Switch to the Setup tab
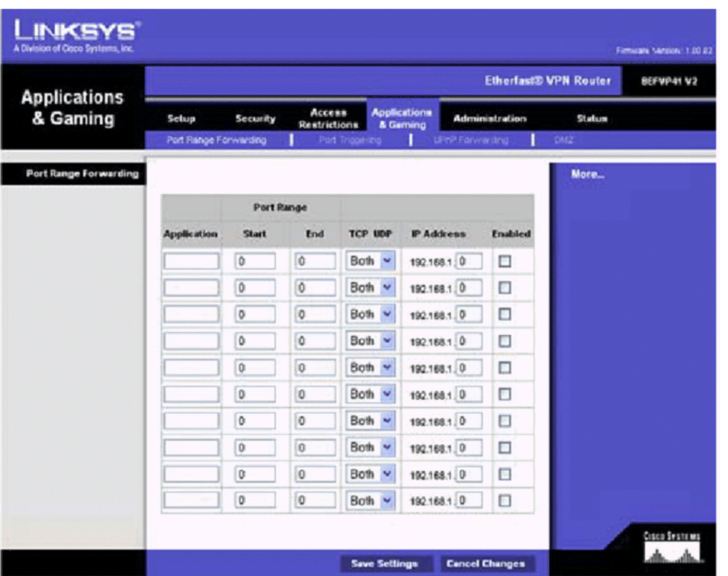728x576 pixels. (181, 119)
